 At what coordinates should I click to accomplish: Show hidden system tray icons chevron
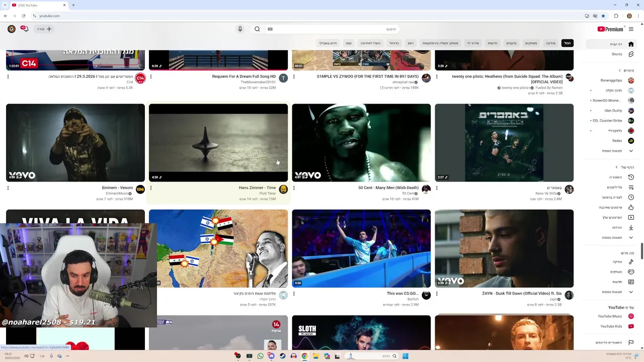point(67,356)
